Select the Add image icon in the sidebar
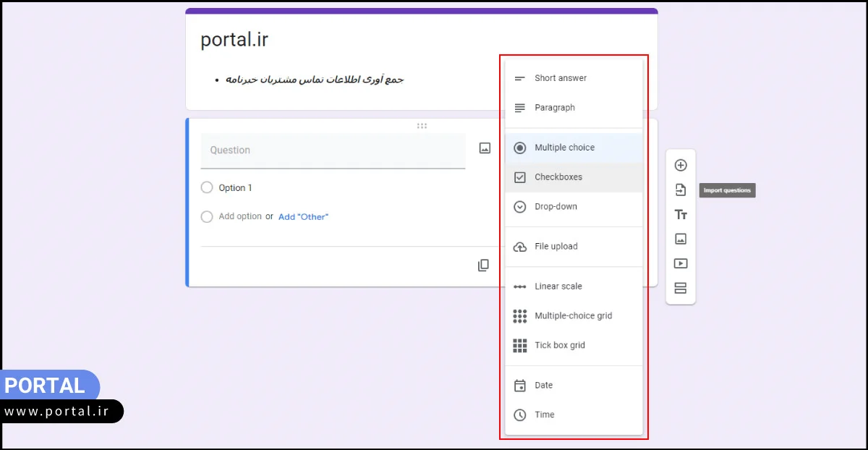The height and width of the screenshot is (450, 868). click(681, 239)
